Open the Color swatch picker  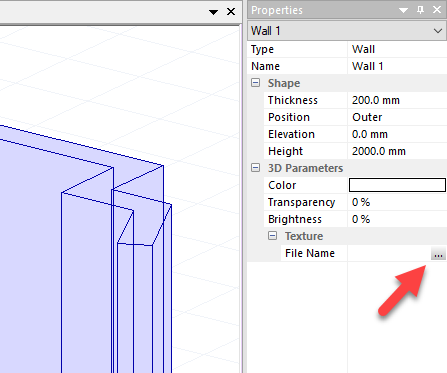pyautogui.click(x=397, y=185)
